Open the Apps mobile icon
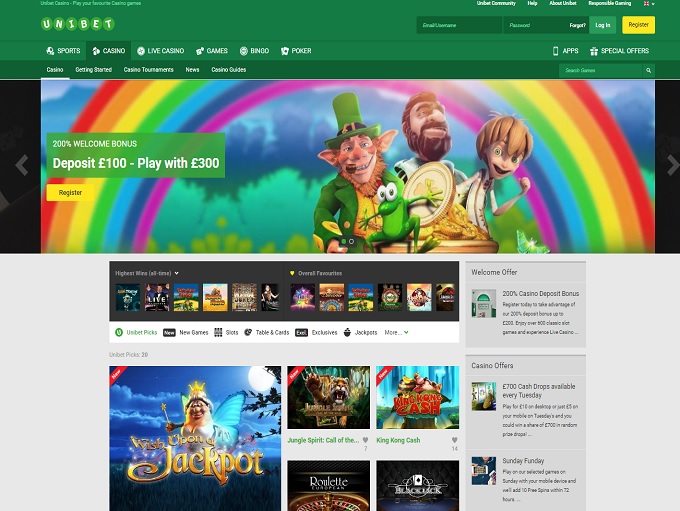Image resolution: width=680 pixels, height=511 pixels. 555,50
